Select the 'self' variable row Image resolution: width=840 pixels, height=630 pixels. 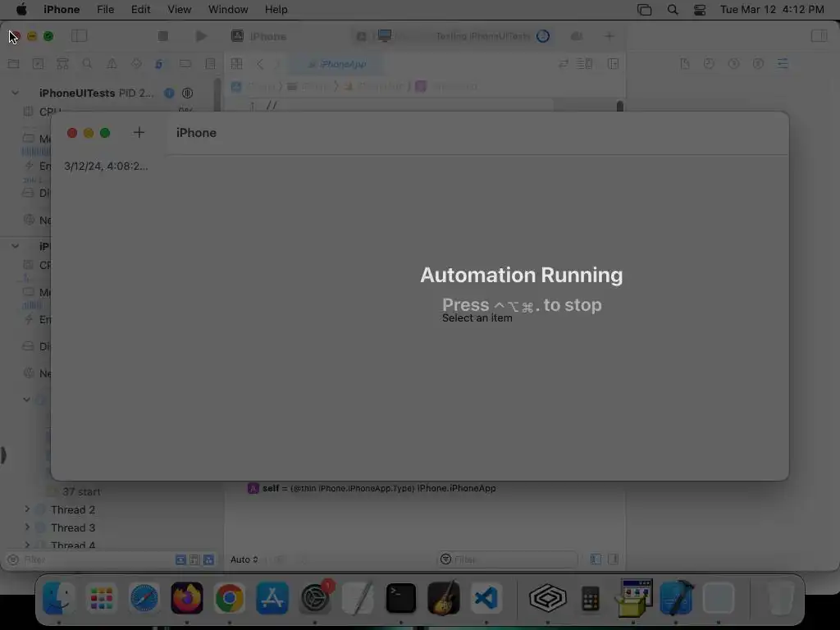372,488
